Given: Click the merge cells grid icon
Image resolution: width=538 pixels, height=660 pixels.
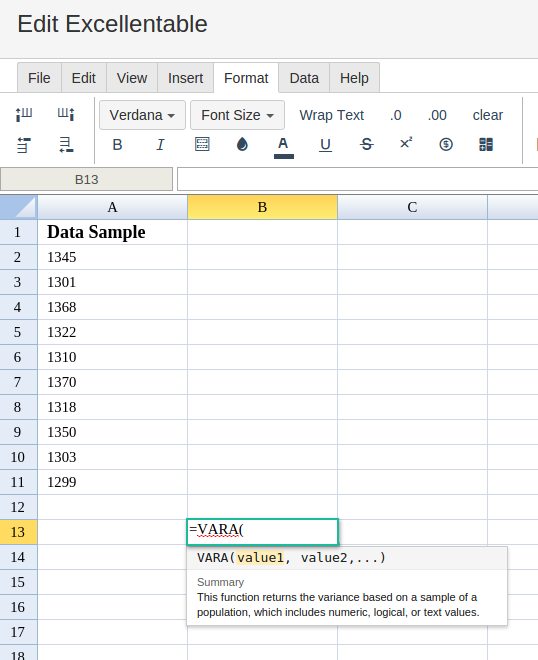Looking at the screenshot, I should point(486,144).
